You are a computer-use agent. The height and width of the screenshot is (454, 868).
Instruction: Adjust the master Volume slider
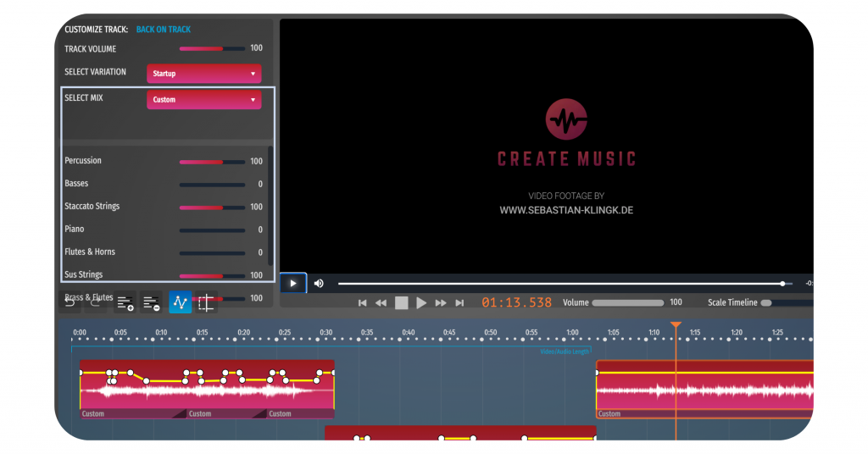pos(628,303)
